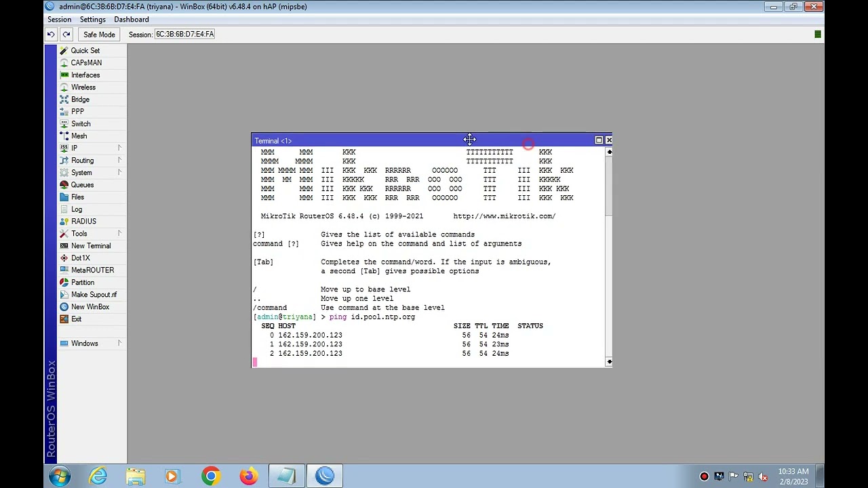This screenshot has width=868, height=488.
Task: Open a New WinBox window
Action: [90, 307]
